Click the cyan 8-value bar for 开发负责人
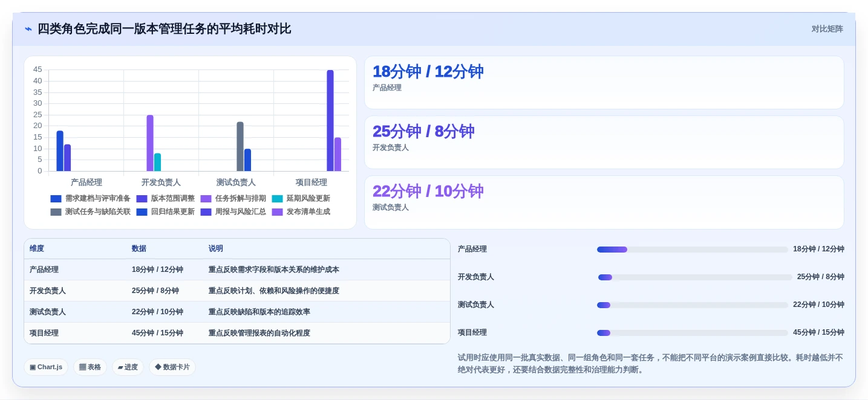The width and height of the screenshot is (868, 400). click(x=157, y=162)
